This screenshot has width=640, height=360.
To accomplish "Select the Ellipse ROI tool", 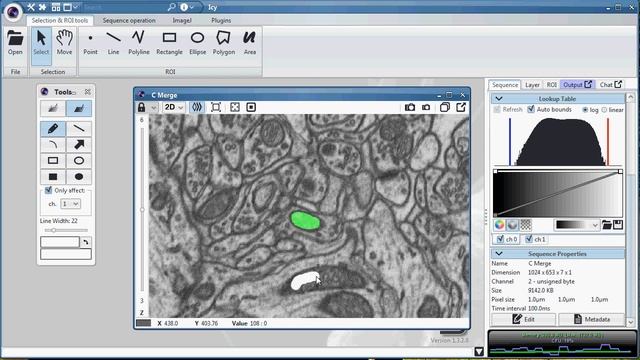I will [x=198, y=43].
